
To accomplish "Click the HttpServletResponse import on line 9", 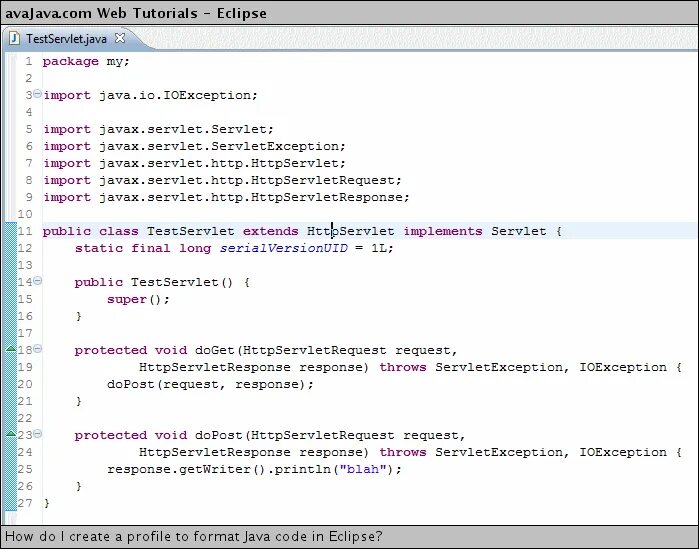I will click(226, 197).
